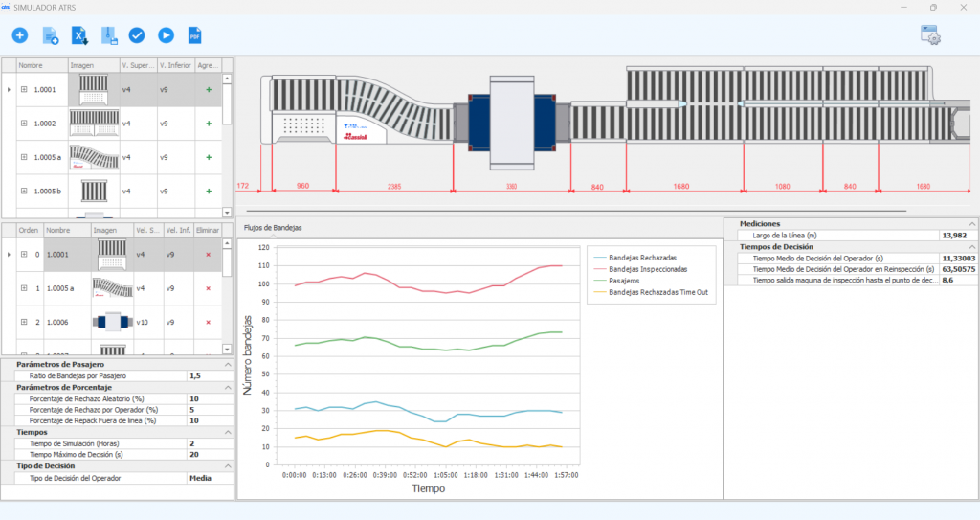The width and height of the screenshot is (980, 520).
Task: Collapse the Tipo de Decisión section
Action: (227, 465)
